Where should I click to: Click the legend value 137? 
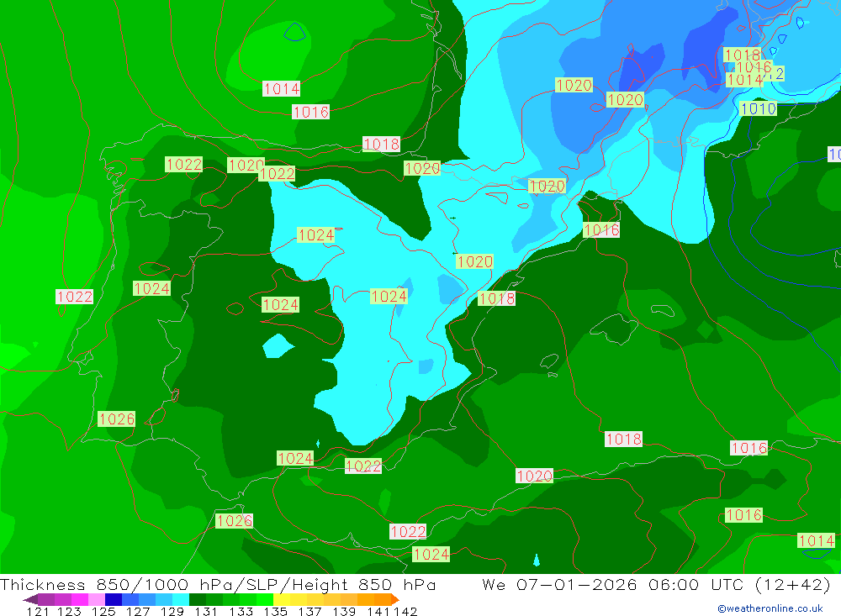click(309, 611)
